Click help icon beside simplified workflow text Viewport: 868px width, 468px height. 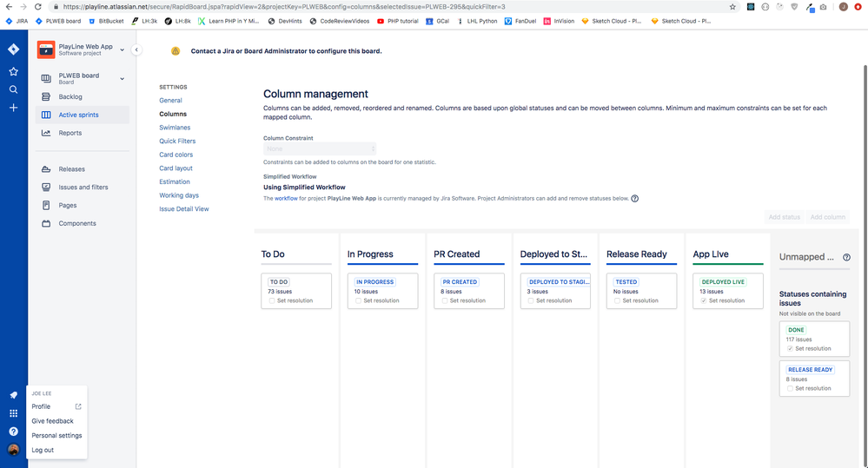[x=635, y=199]
